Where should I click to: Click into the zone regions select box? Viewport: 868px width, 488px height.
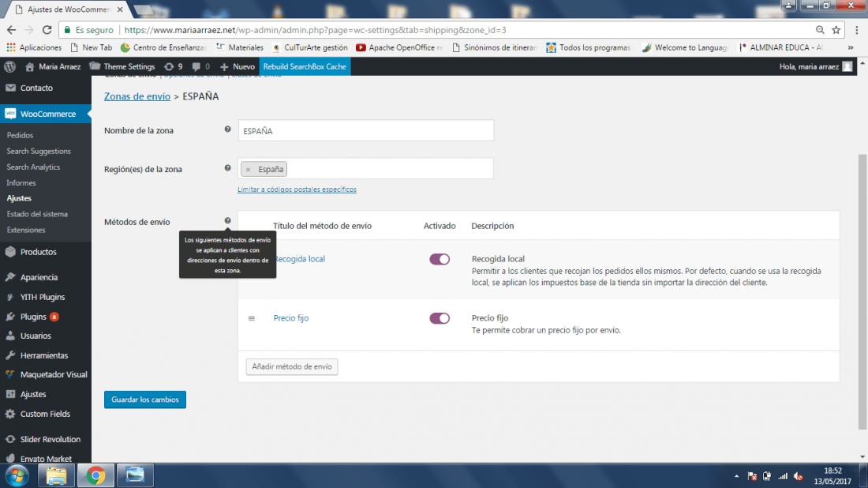point(366,169)
